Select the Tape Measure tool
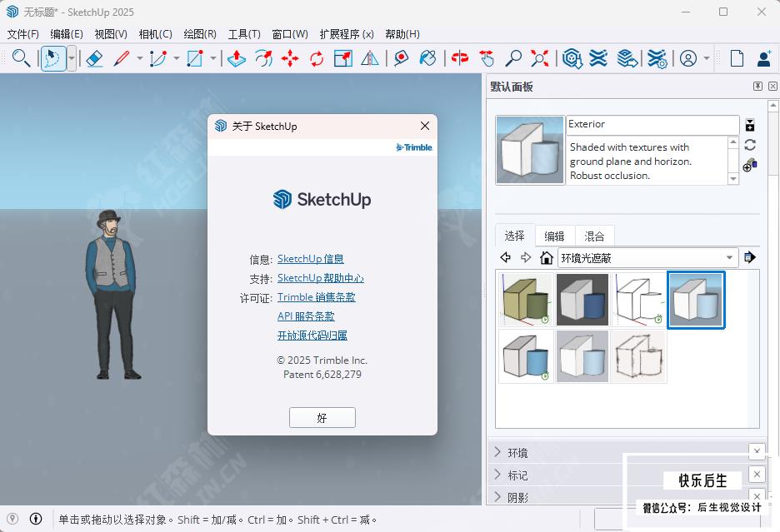Screen dimensions: 780x532 pyautogui.click(x=401, y=58)
